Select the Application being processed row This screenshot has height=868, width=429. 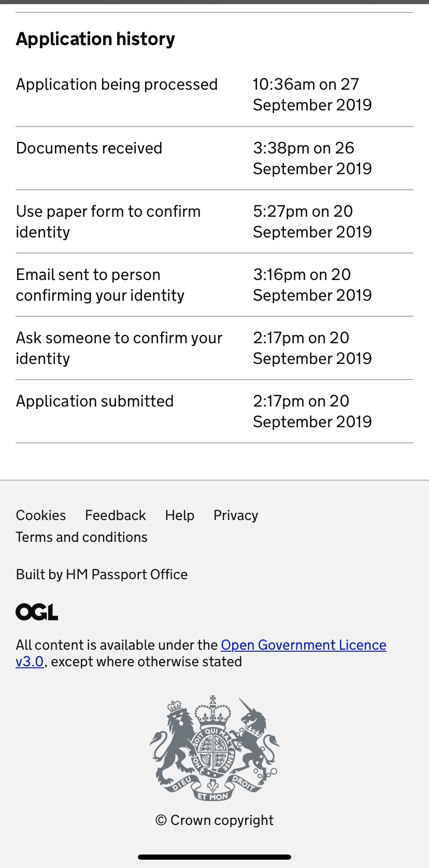pyautogui.click(x=214, y=94)
